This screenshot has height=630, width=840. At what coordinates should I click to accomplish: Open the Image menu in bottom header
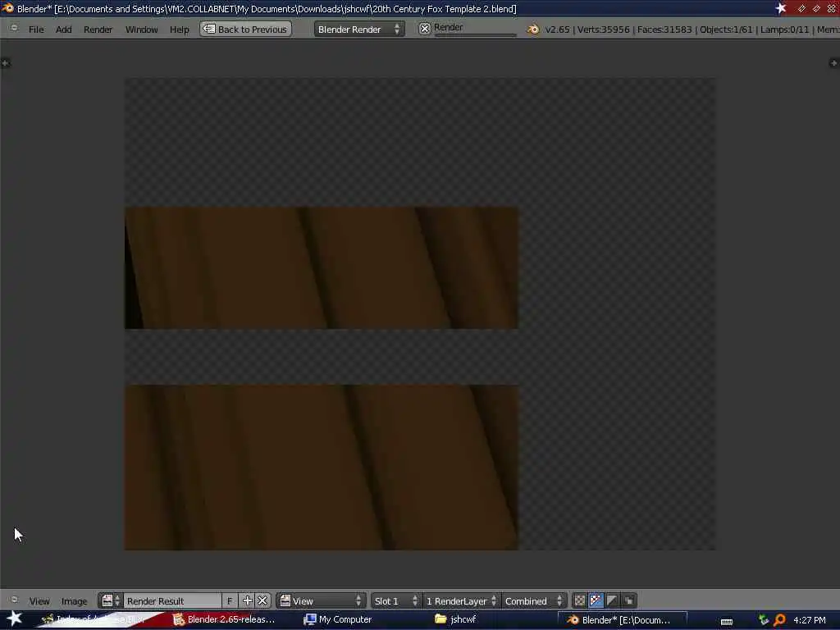coord(74,601)
